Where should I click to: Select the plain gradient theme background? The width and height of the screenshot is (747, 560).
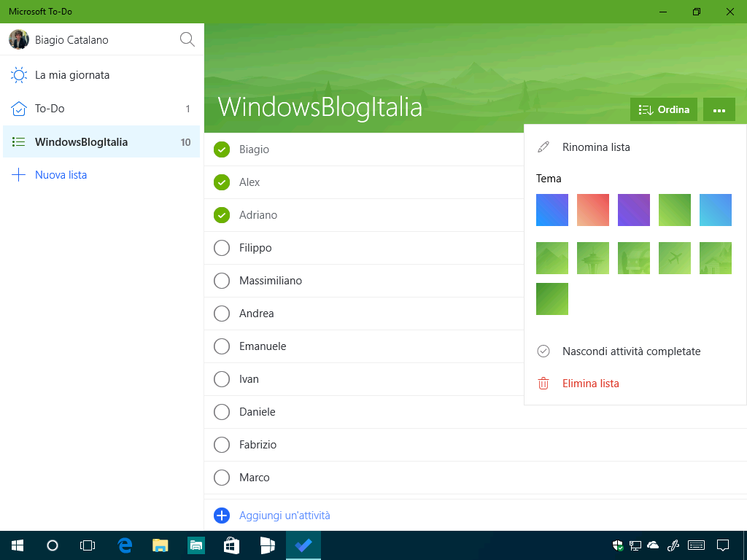pos(552,299)
